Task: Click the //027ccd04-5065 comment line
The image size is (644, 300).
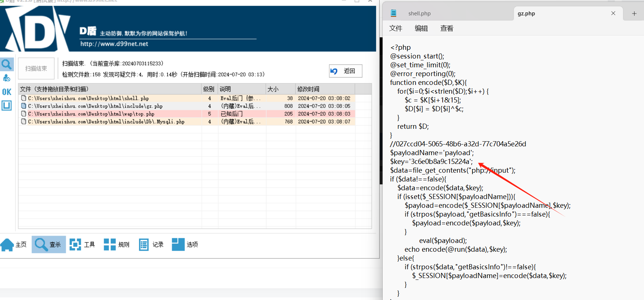Action: tap(458, 144)
